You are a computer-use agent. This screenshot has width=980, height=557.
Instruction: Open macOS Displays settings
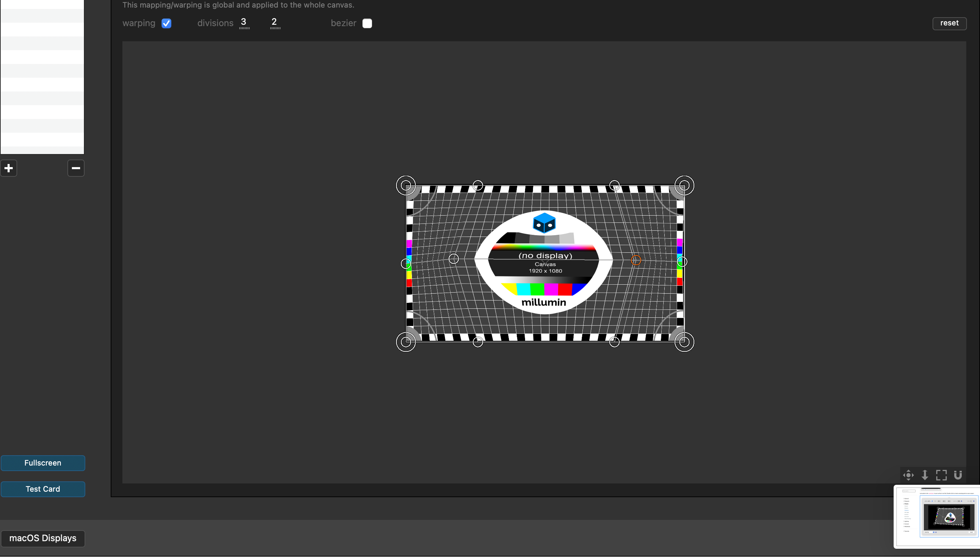pos(43,538)
